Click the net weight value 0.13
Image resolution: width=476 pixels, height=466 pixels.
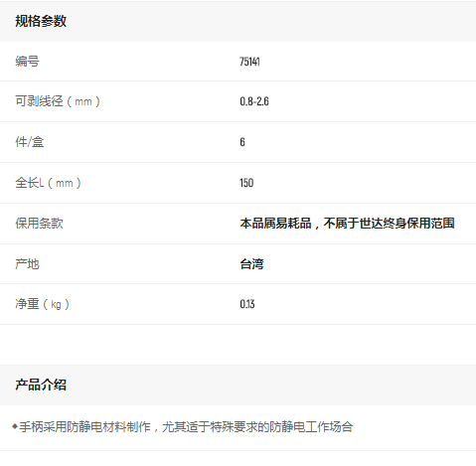(x=247, y=304)
